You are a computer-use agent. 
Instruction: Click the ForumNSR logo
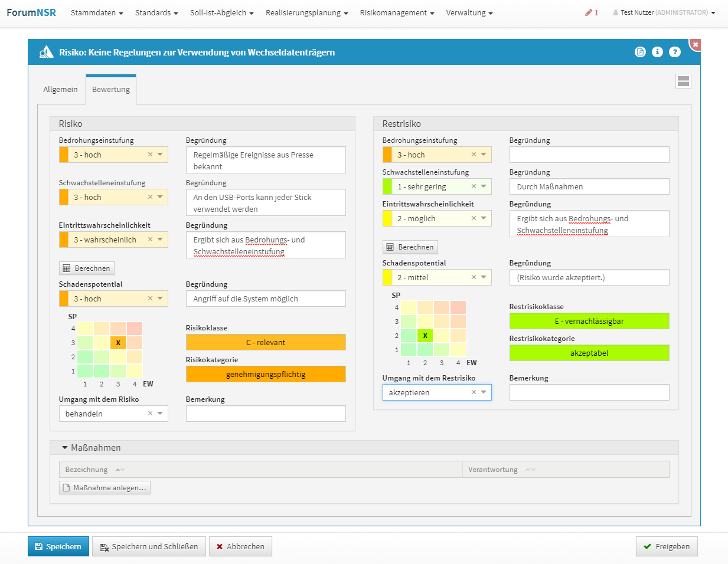tap(31, 12)
